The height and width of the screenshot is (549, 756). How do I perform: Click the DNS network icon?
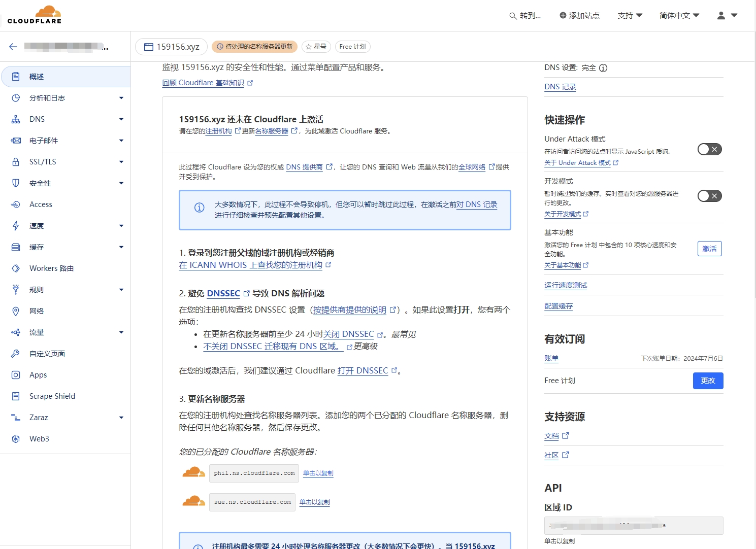pos(16,119)
